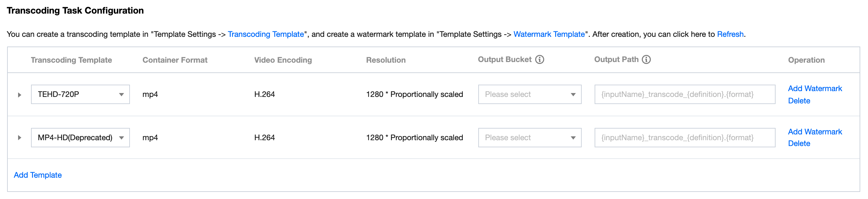This screenshot has width=868, height=199.
Task: Click the Output Path info icon
Action: [646, 59]
